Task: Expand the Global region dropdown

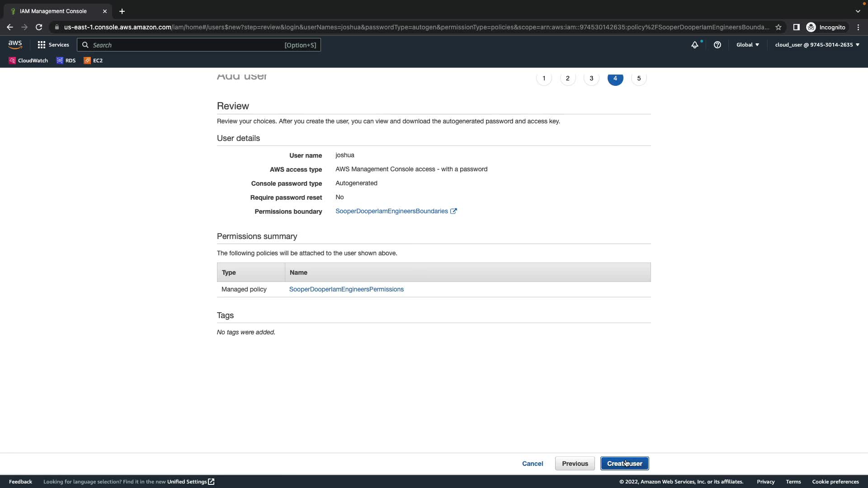Action: [x=747, y=45]
